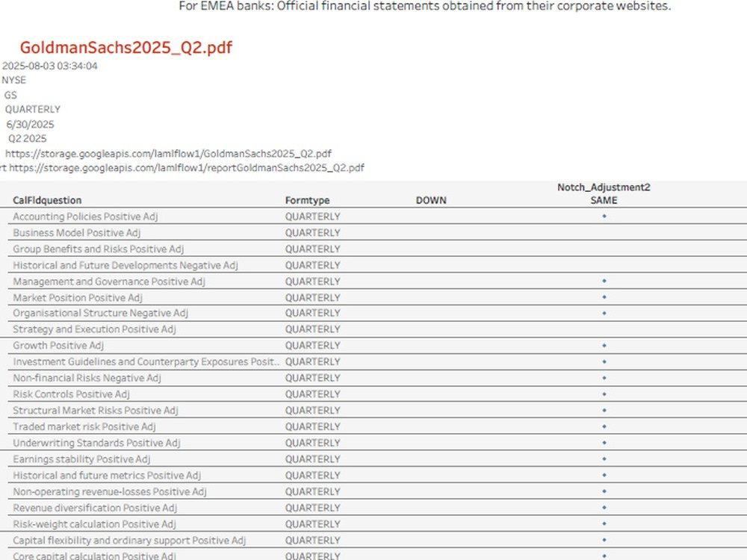Select Business Model Positive Adj row label
Screen dimensions: 747x560
click(77, 233)
